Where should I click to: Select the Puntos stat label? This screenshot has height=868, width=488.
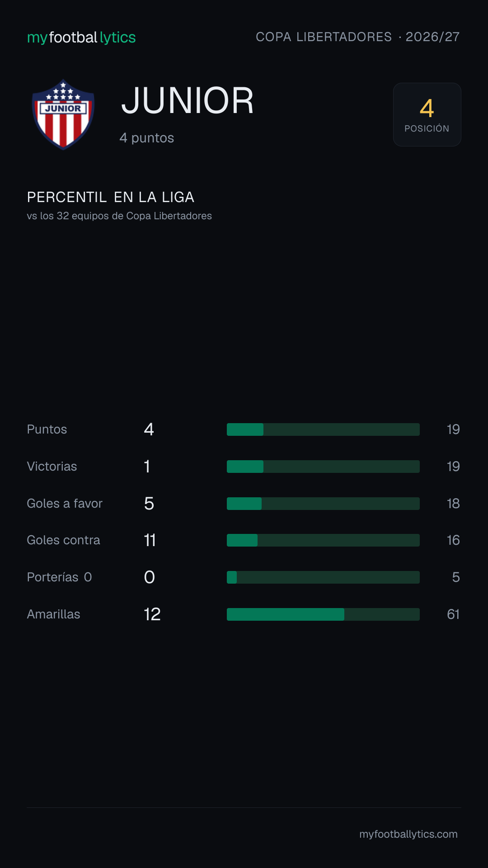click(x=47, y=429)
